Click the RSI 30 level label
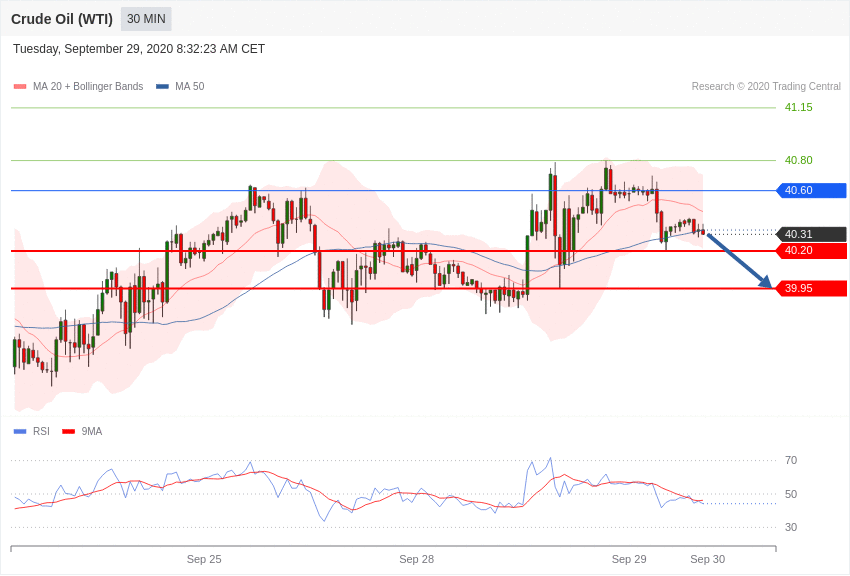 791,527
